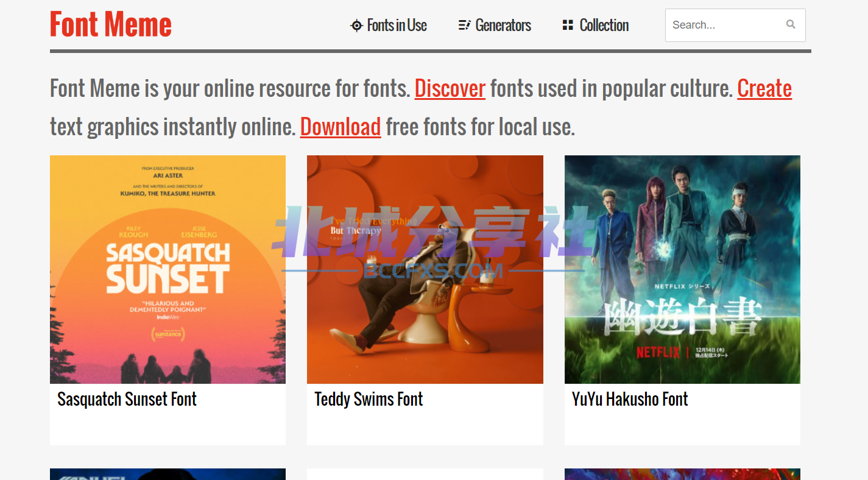Follow the Download link
This screenshot has width=868, height=480.
[x=340, y=127]
